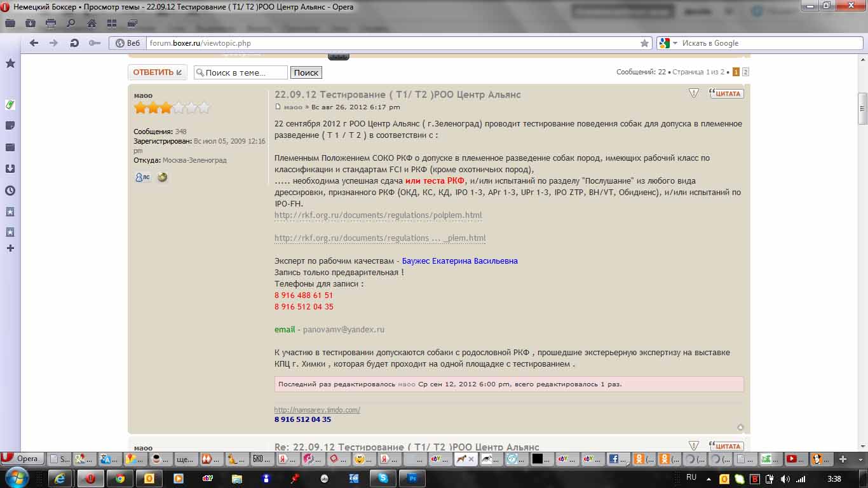Viewport: 868px width, 488px height.
Task: Switch to the YouTube browser tab
Action: pos(792,459)
